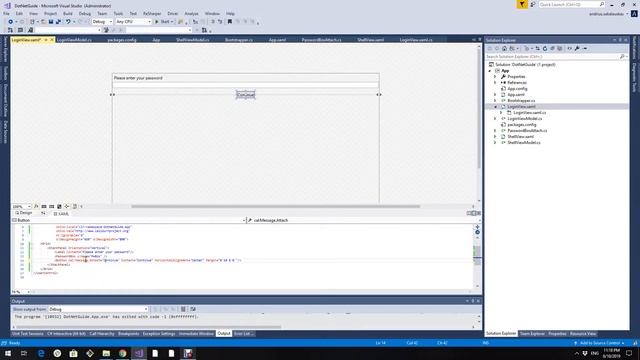Click the vertical split layout icon of designer
The image size is (640, 360).
tap(469, 213)
